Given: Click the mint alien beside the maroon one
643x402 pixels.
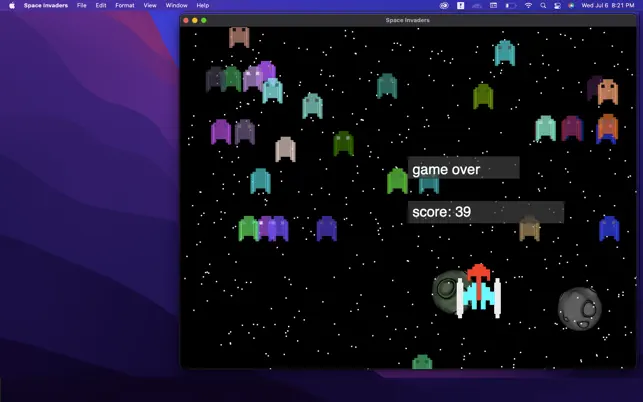Looking at the screenshot, I should [x=545, y=128].
